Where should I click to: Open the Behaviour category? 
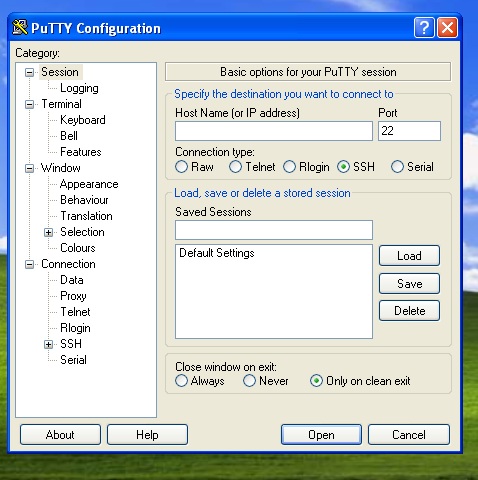coord(84,200)
